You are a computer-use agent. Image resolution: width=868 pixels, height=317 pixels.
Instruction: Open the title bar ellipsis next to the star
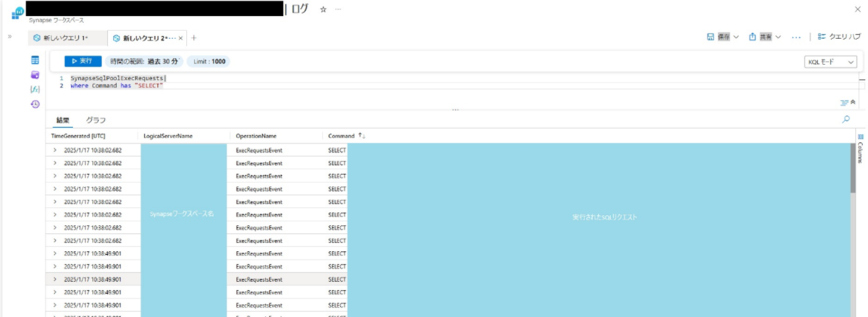pos(338,9)
